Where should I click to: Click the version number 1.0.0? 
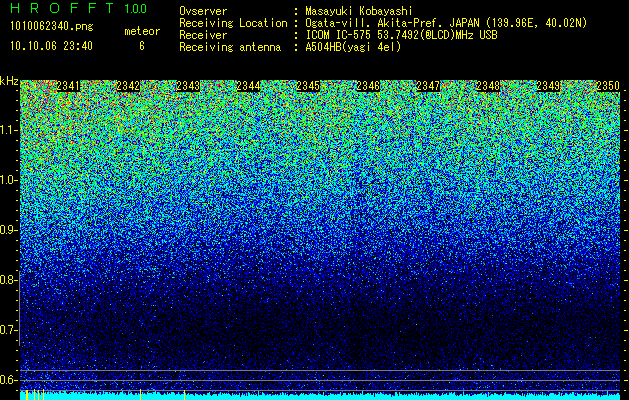click(136, 8)
